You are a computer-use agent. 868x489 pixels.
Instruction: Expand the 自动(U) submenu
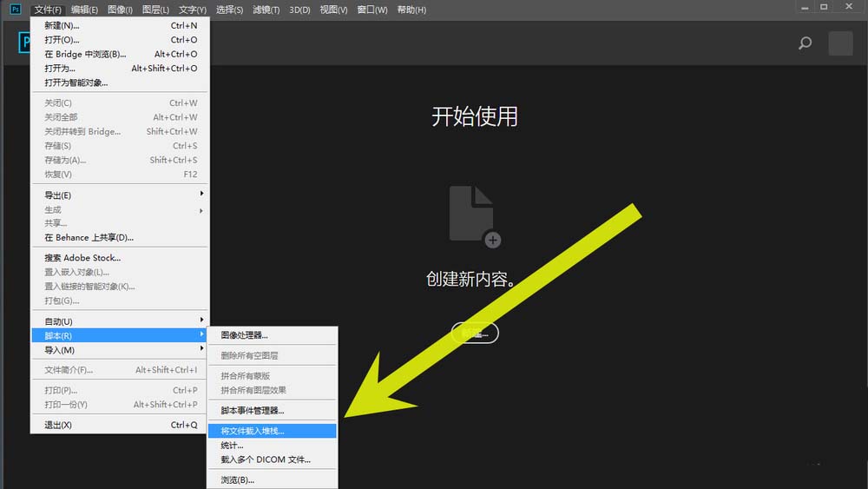pos(120,321)
